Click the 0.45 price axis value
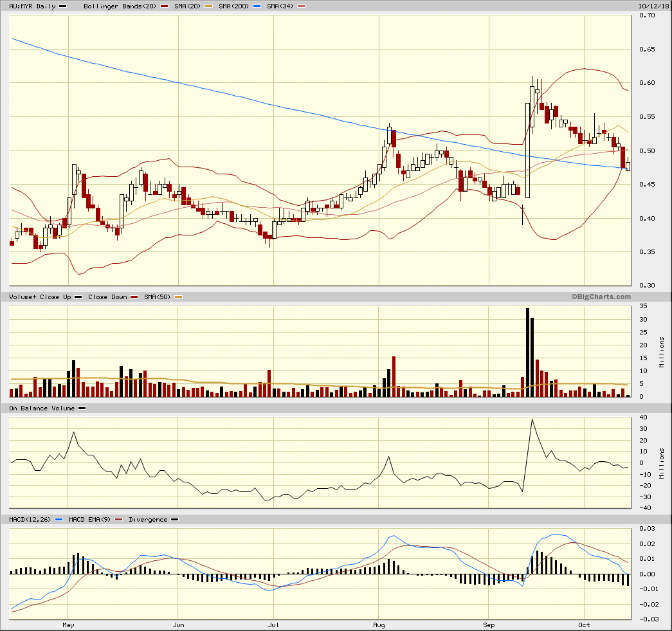The image size is (672, 631). coord(647,184)
